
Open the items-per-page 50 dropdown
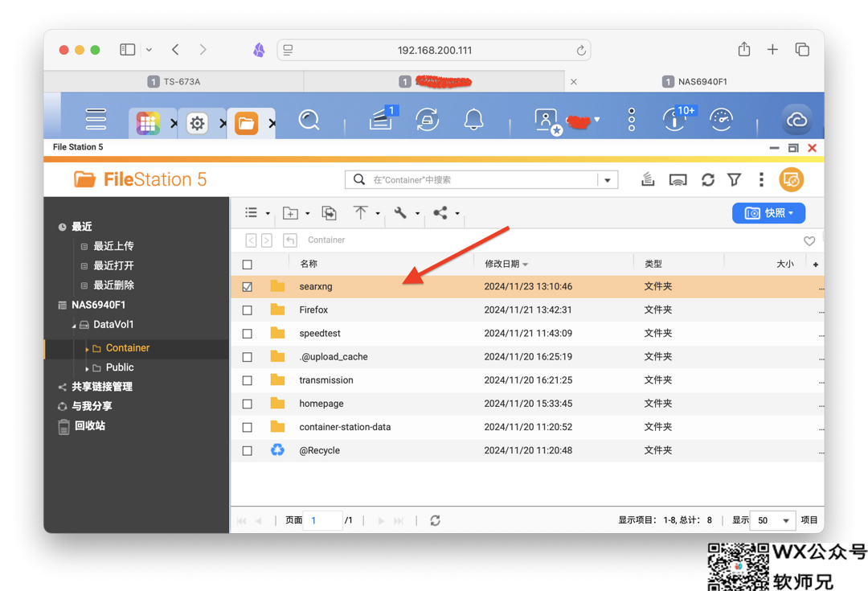point(773,521)
